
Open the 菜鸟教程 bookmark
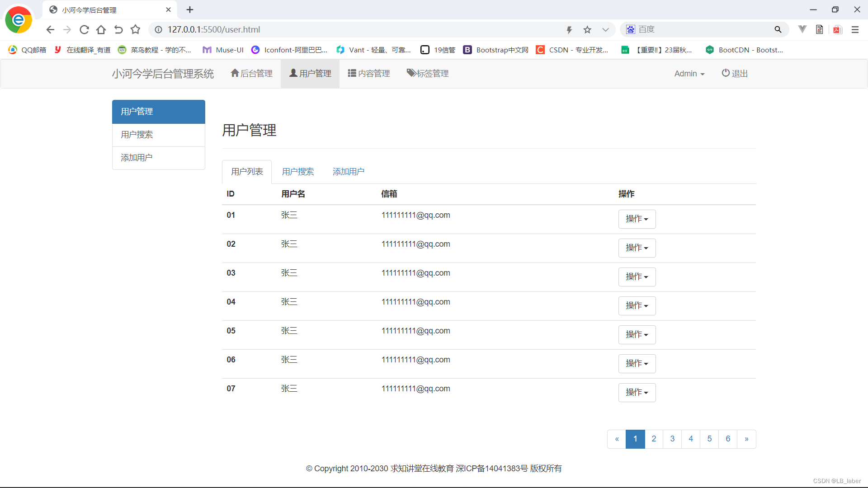(154, 50)
